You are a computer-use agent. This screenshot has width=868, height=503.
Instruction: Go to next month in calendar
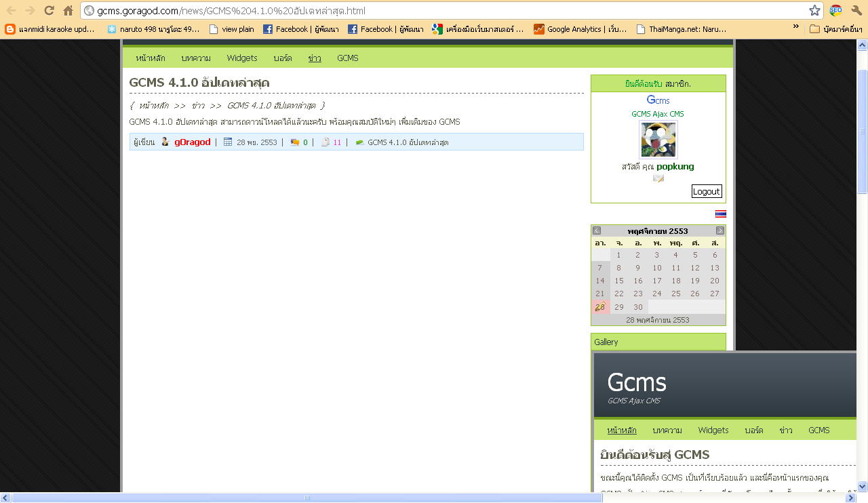(720, 231)
